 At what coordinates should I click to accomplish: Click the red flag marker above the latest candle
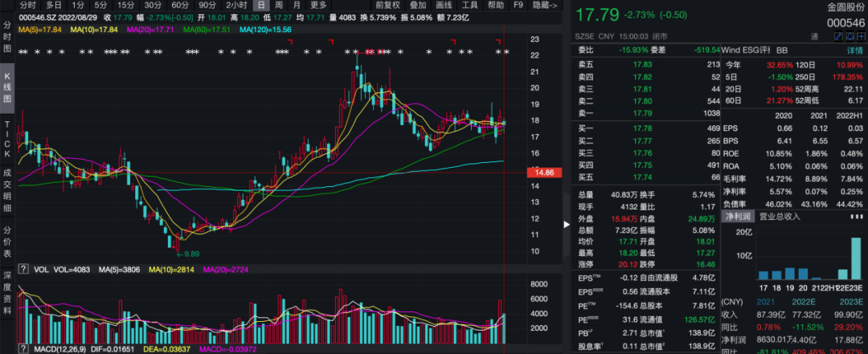click(499, 40)
